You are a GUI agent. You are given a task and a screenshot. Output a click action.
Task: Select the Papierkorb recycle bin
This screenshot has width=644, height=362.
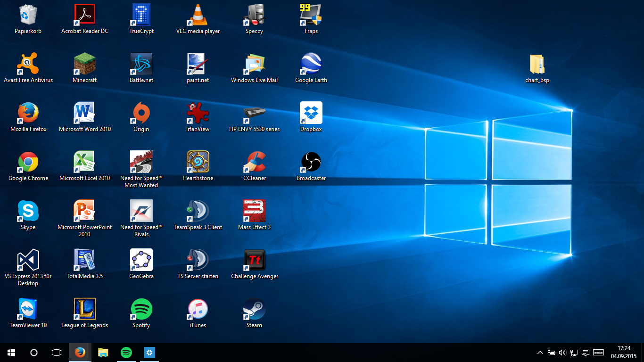[x=28, y=16]
